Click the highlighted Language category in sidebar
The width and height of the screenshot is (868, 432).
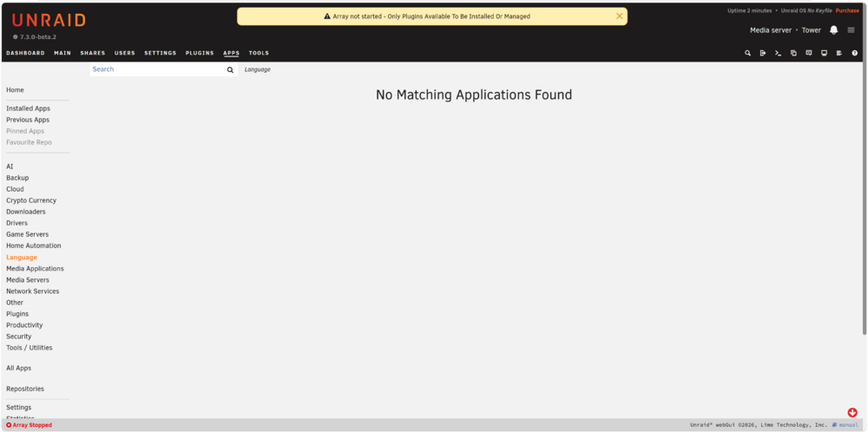pos(22,258)
